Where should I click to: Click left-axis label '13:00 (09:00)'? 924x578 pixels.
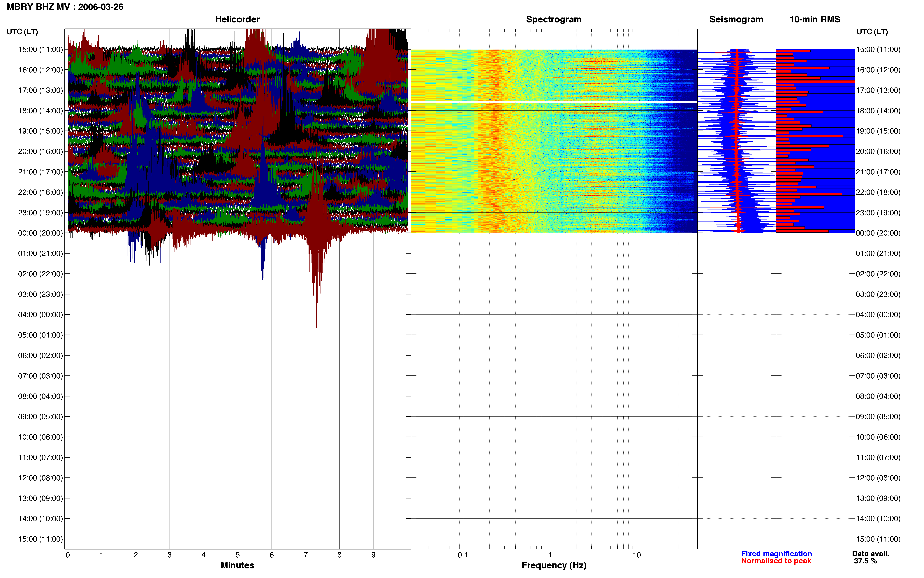(41, 498)
